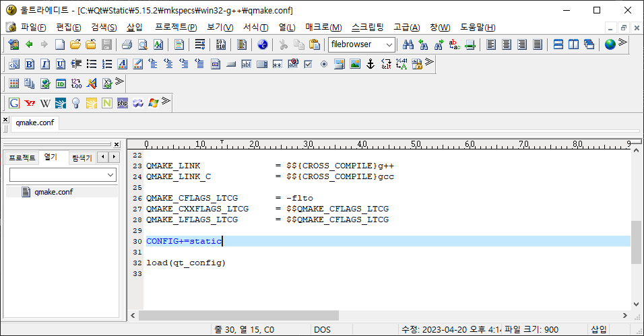
Task: Open print preview magnifier icon
Action: (x=143, y=44)
